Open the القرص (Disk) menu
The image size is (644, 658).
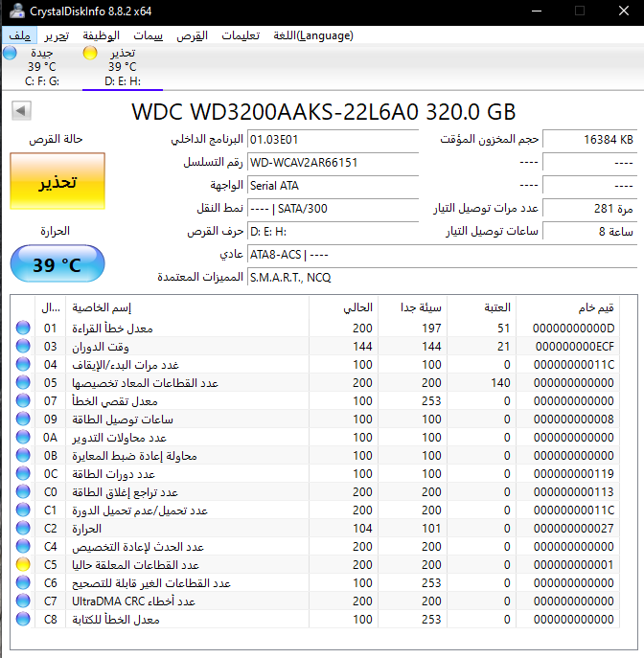click(193, 35)
